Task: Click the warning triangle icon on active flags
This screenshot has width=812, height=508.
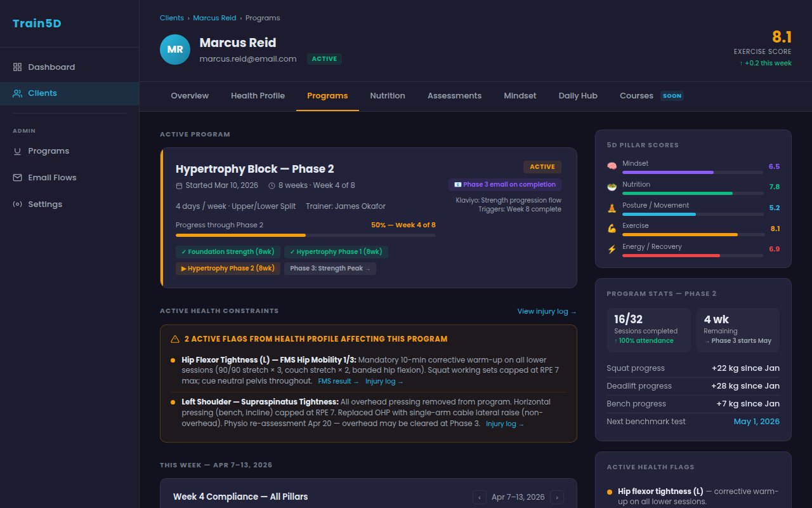Action: click(175, 339)
